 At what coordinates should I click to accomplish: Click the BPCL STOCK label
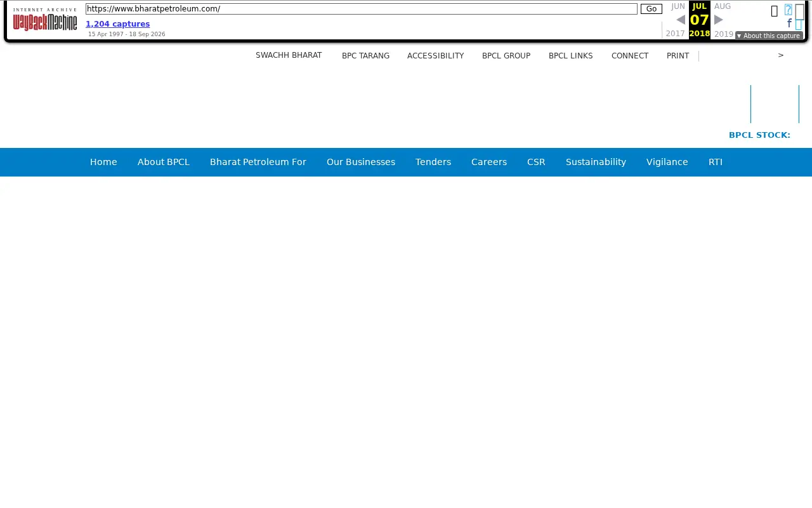tap(759, 135)
